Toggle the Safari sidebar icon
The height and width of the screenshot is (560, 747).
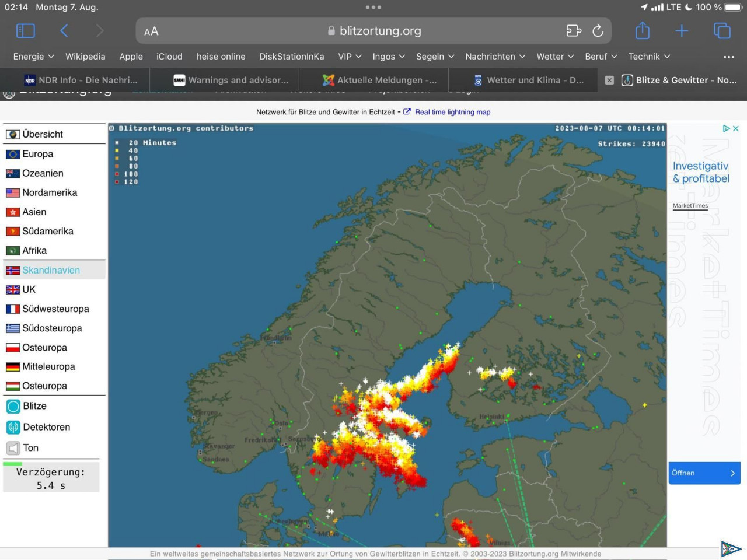coord(26,31)
